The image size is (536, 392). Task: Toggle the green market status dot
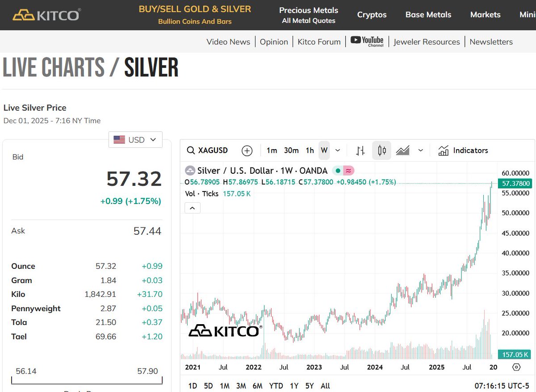pyautogui.click(x=338, y=171)
